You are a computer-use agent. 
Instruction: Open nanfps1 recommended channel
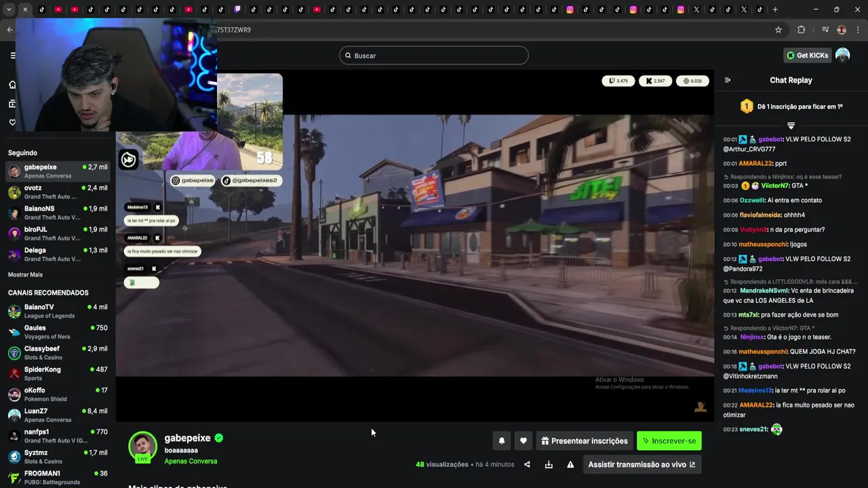pos(58,436)
